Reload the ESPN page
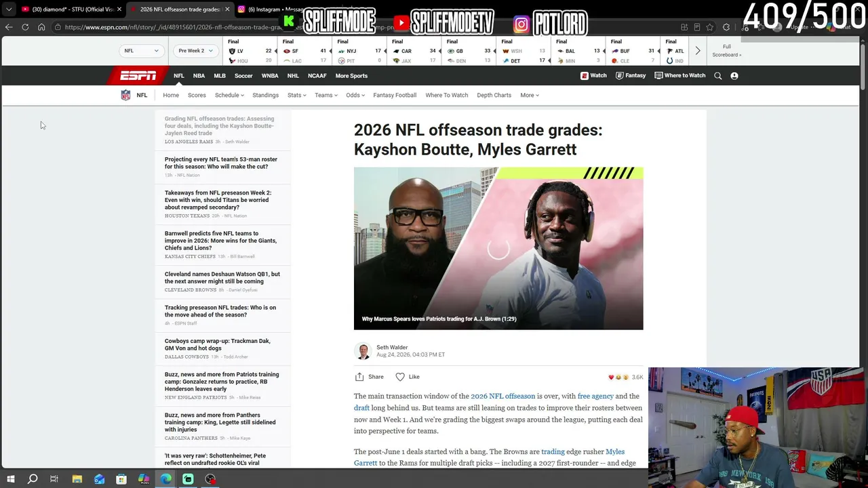This screenshot has height=488, width=868. click(25, 27)
